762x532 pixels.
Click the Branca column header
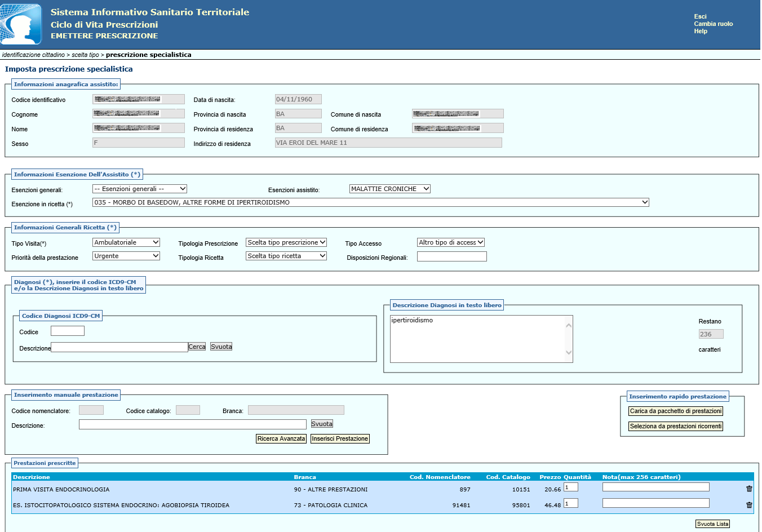coord(305,477)
